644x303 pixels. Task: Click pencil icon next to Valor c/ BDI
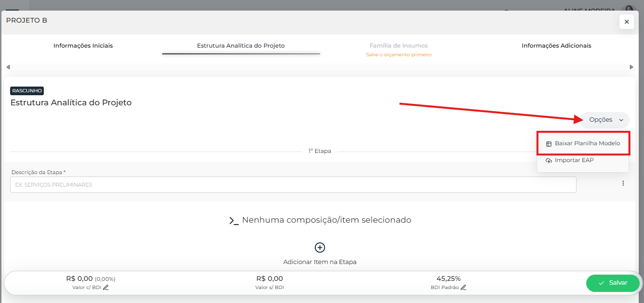point(106,288)
